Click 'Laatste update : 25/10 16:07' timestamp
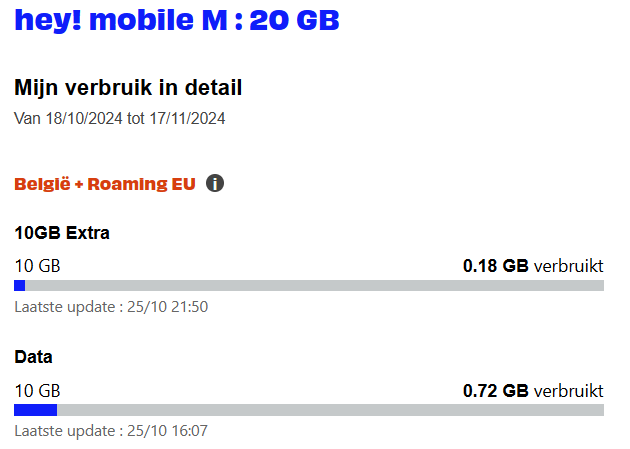The height and width of the screenshot is (449, 630). point(111,431)
